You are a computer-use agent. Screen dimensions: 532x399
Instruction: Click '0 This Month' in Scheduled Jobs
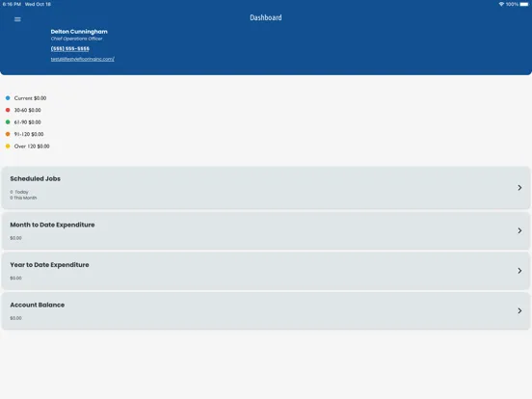click(23, 198)
